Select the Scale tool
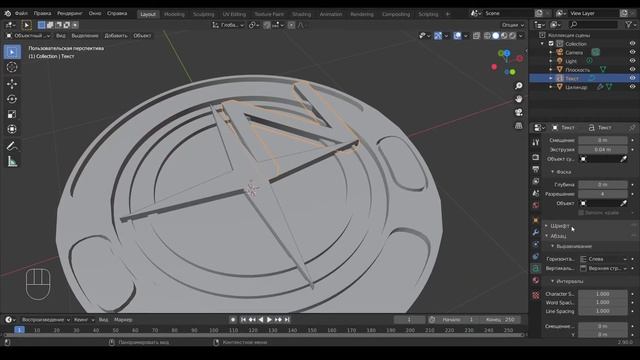This screenshot has height=360, width=640. click(x=12, y=114)
